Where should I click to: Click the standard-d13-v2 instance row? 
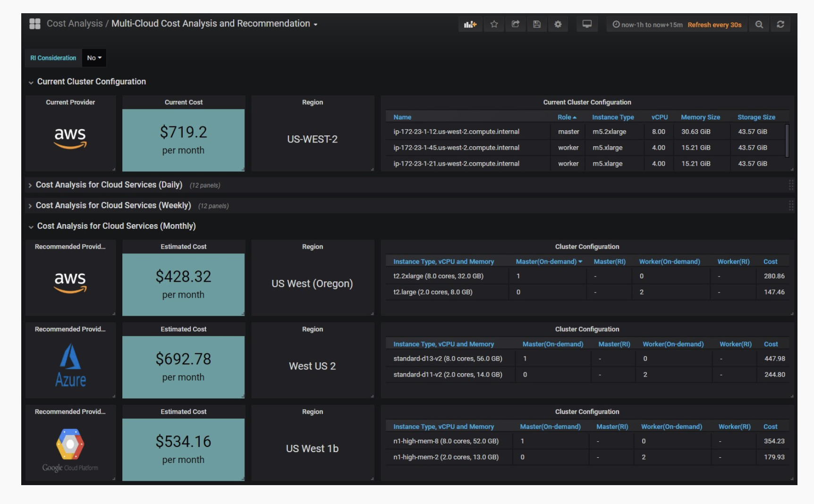[x=587, y=359]
